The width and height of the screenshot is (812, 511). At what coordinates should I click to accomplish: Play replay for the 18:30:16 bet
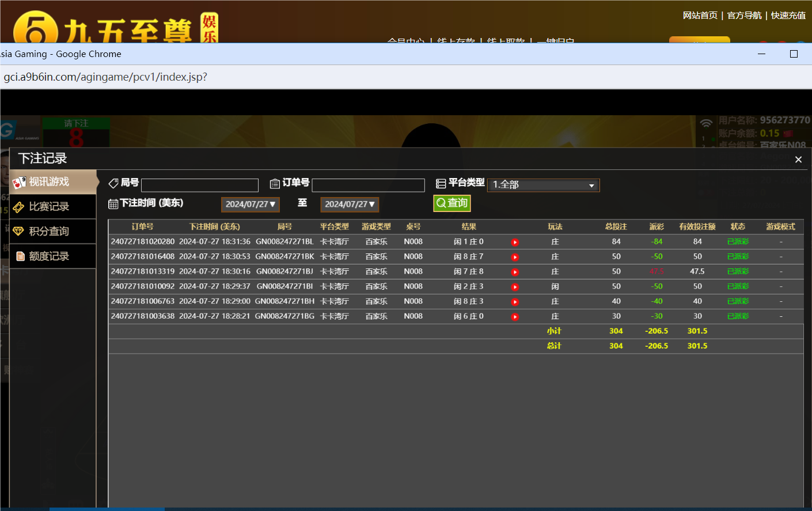pos(515,272)
